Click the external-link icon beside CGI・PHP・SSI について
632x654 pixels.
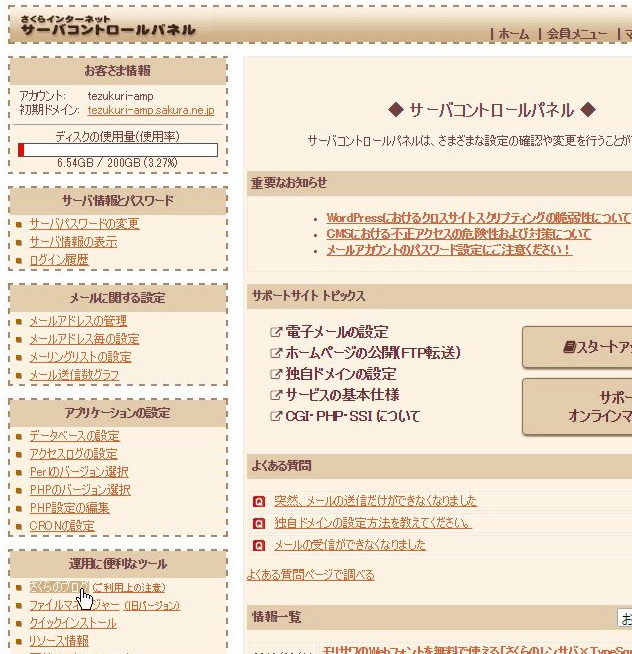click(277, 417)
